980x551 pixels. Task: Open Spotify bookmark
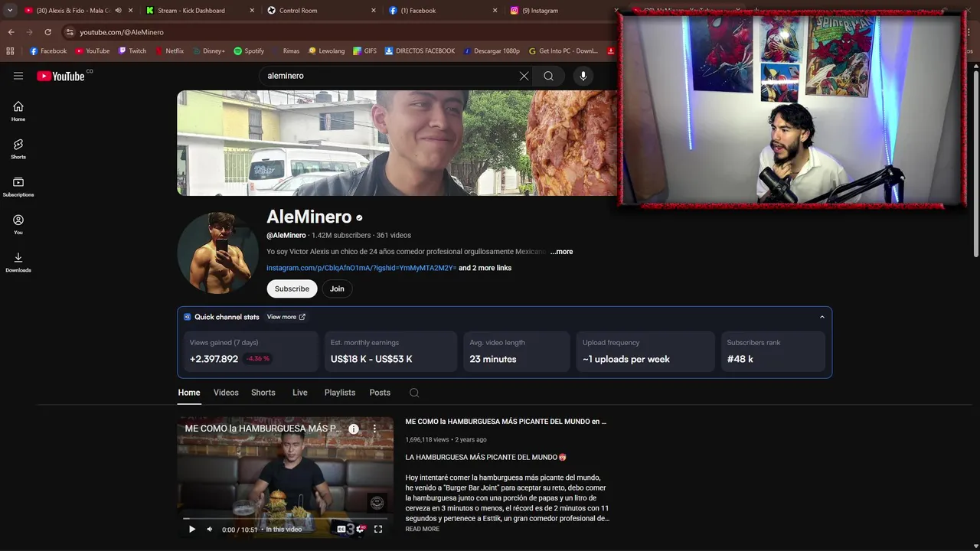[249, 51]
